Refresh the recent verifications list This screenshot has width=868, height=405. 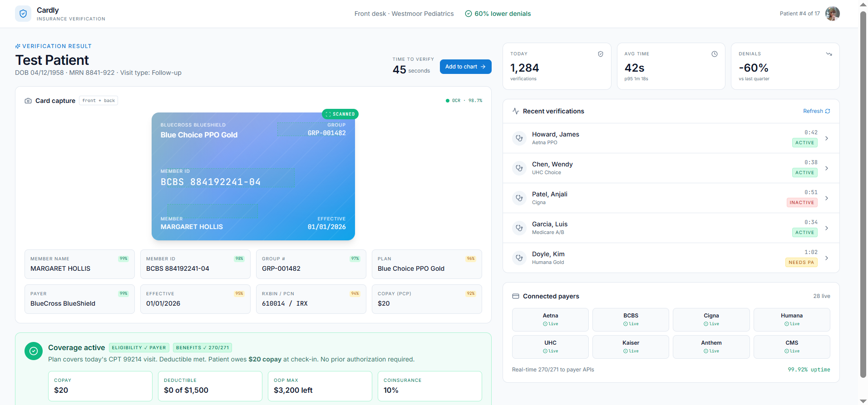(816, 111)
